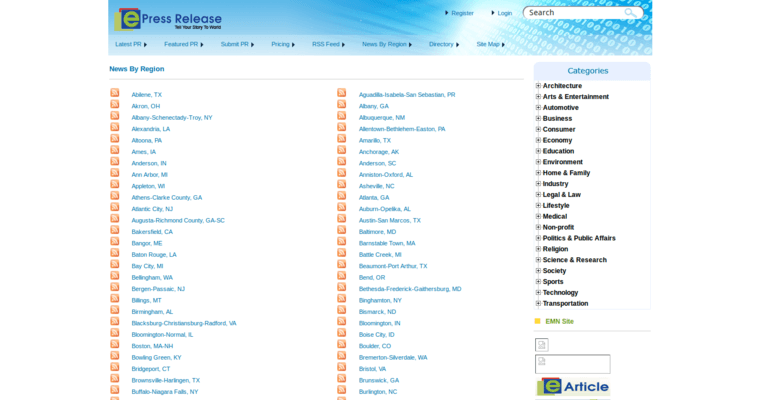Click RSS icon for Bridgeport, CT

(115, 367)
